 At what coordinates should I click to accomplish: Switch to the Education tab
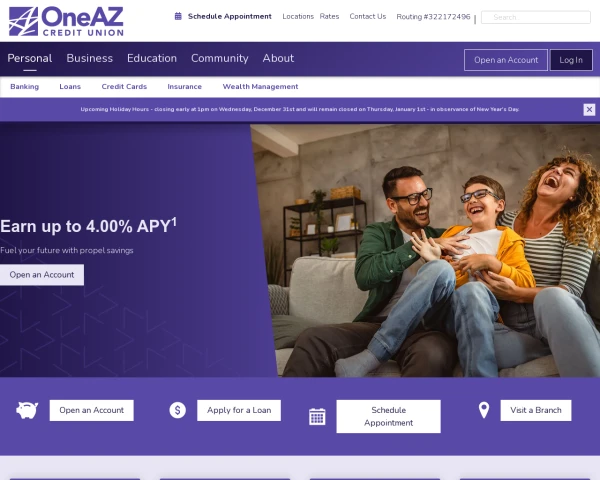click(152, 58)
